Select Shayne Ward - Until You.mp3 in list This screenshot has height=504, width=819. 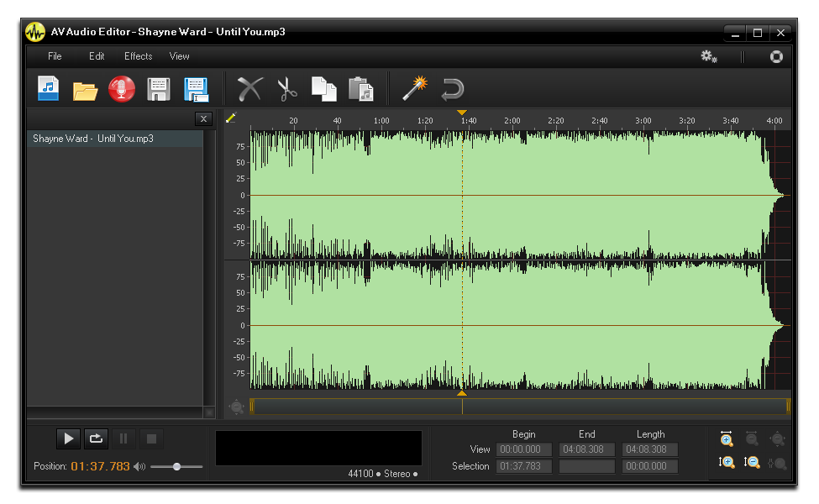tap(115, 139)
